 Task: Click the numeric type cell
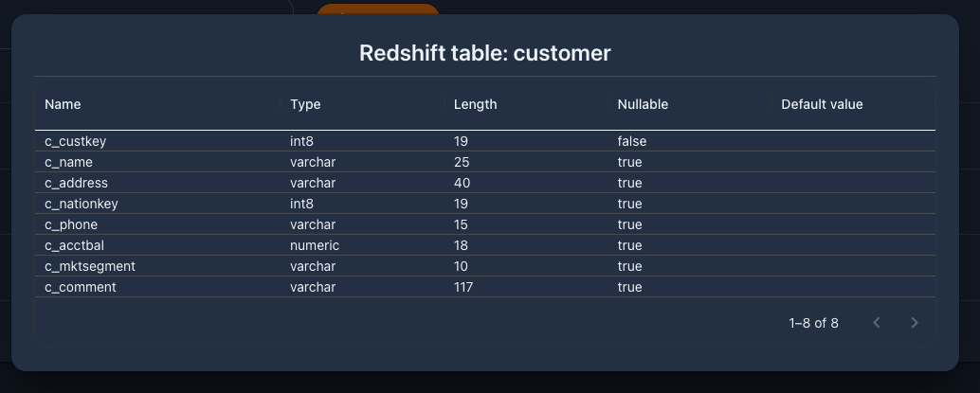click(315, 245)
